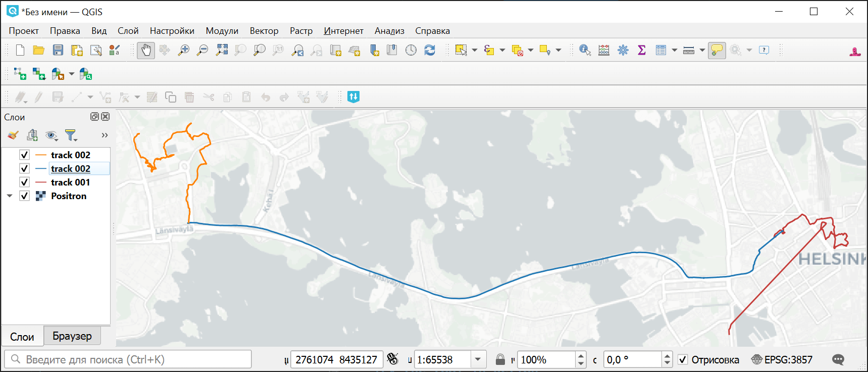868x372 pixels.
Task: Click the Zoom In magnifier tool
Action: [183, 50]
